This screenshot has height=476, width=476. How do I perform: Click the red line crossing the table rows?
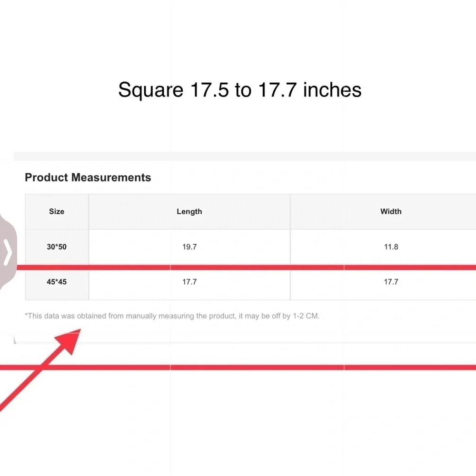point(246,268)
